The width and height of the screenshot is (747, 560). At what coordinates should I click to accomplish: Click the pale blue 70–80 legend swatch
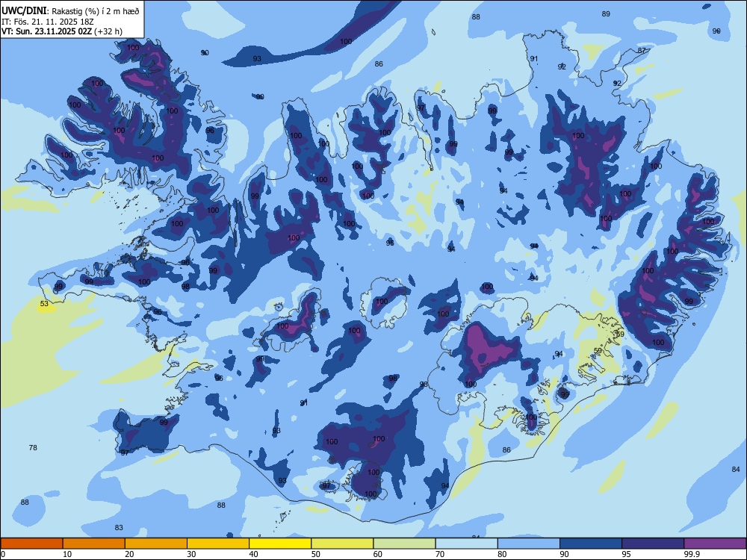coord(466,544)
